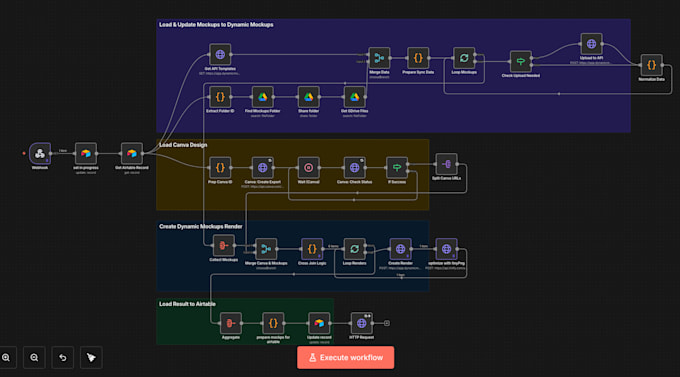Select the Normalize Data code node

coord(651,65)
